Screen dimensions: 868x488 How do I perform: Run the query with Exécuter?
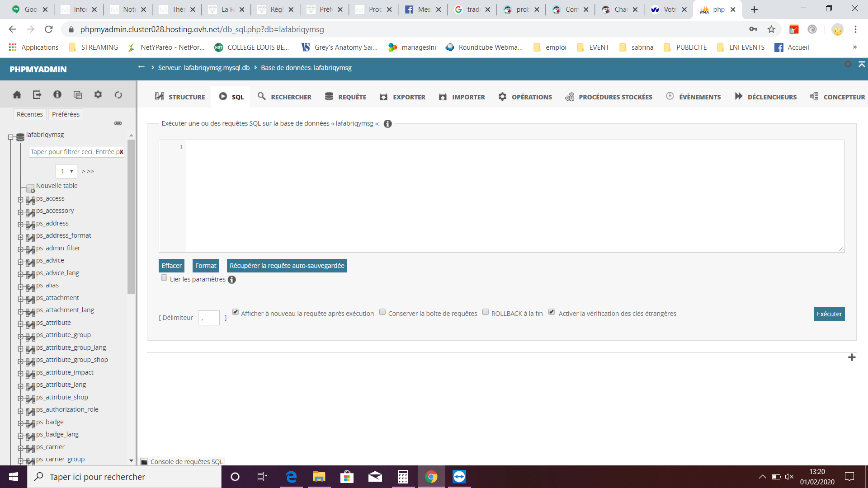[829, 314]
